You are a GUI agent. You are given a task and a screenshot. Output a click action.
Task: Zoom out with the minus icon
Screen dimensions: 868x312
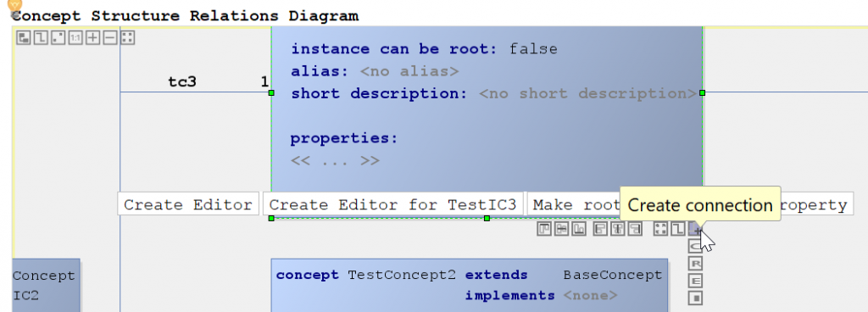(110, 37)
